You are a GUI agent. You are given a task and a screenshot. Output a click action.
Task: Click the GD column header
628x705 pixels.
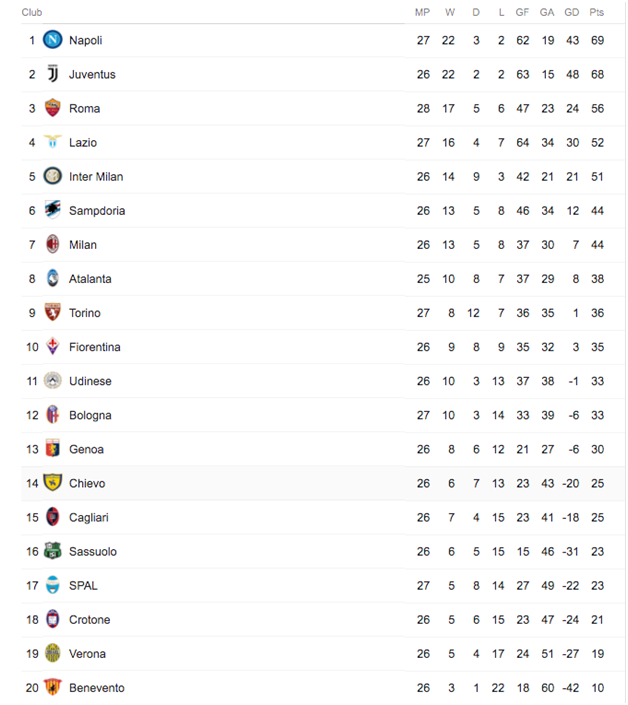pos(571,12)
